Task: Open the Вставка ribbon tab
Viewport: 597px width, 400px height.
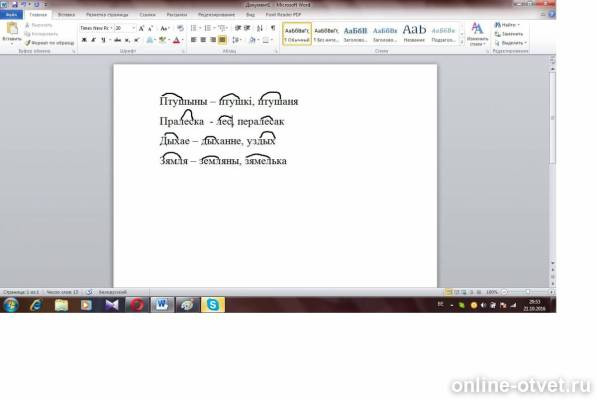Action: 66,14
